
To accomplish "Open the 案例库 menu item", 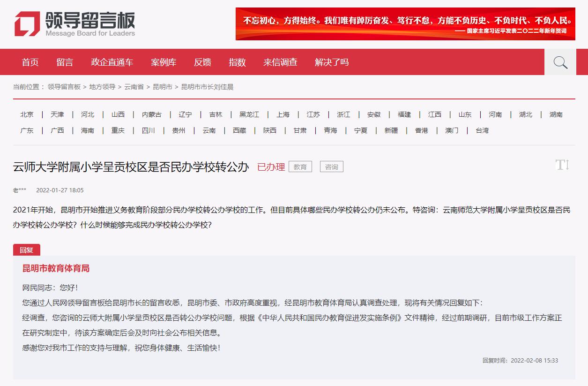I will click(x=164, y=62).
